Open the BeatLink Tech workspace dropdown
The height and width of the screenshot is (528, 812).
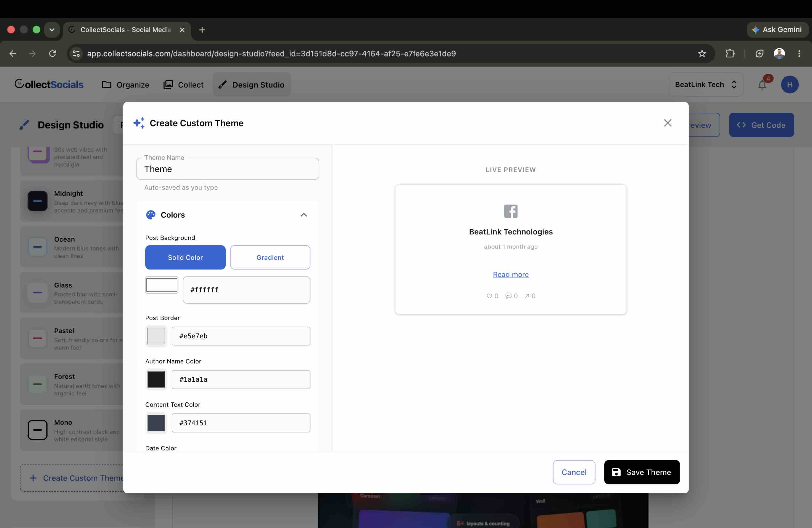[x=706, y=85]
